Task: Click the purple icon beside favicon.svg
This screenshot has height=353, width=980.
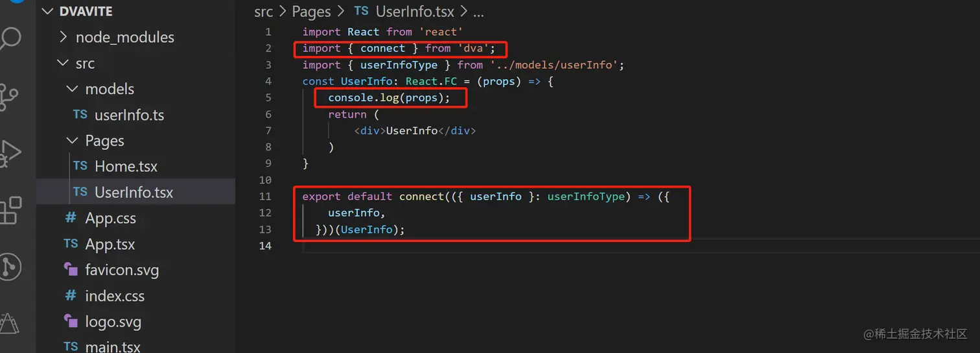Action: point(71,270)
